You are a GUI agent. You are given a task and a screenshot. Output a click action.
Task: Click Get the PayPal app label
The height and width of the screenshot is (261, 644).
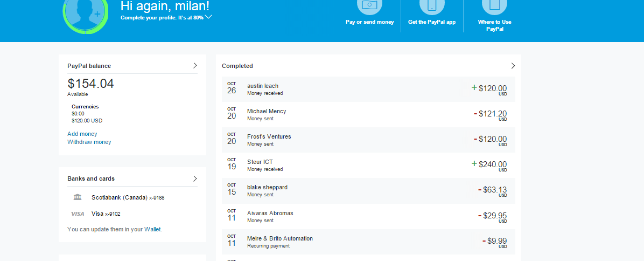[432, 22]
